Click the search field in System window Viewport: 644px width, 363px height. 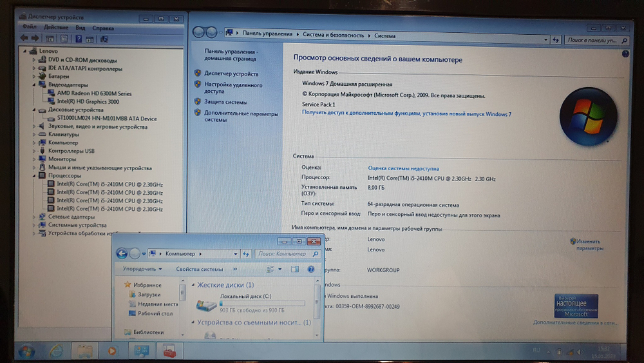pos(596,40)
